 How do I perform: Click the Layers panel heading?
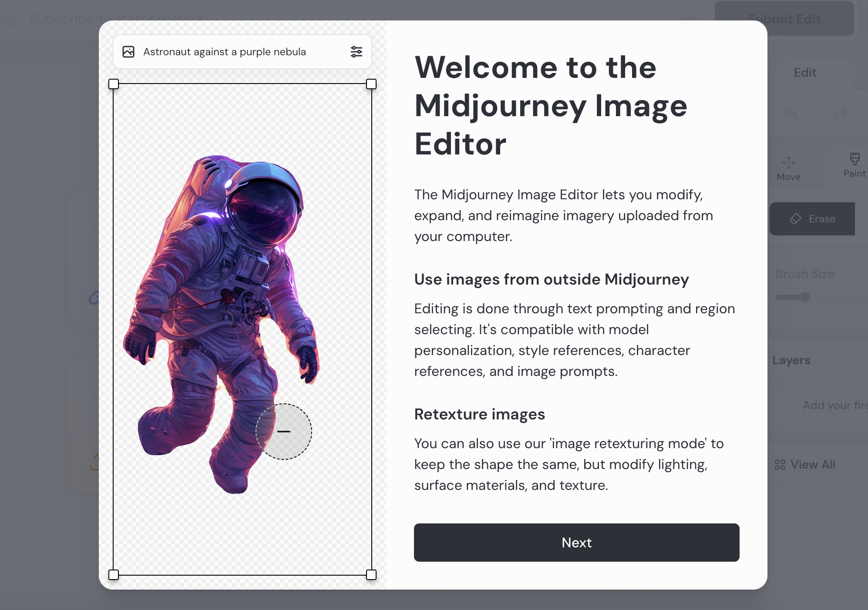coord(791,360)
